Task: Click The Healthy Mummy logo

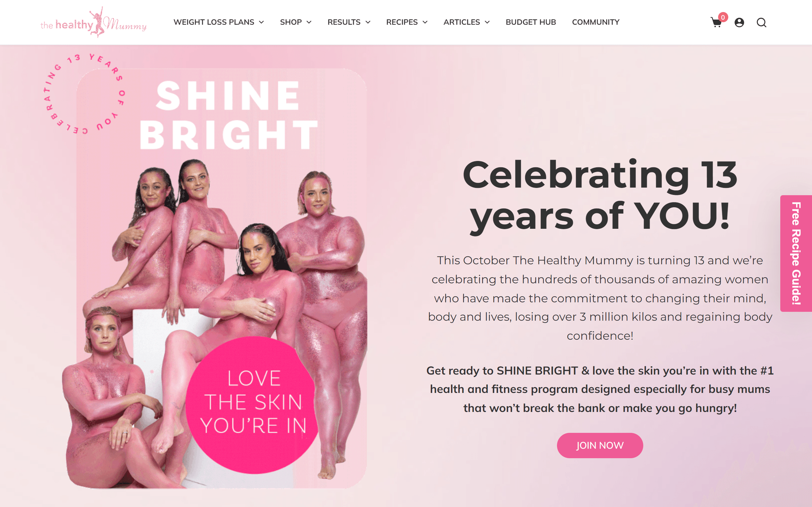Action: pos(94,22)
